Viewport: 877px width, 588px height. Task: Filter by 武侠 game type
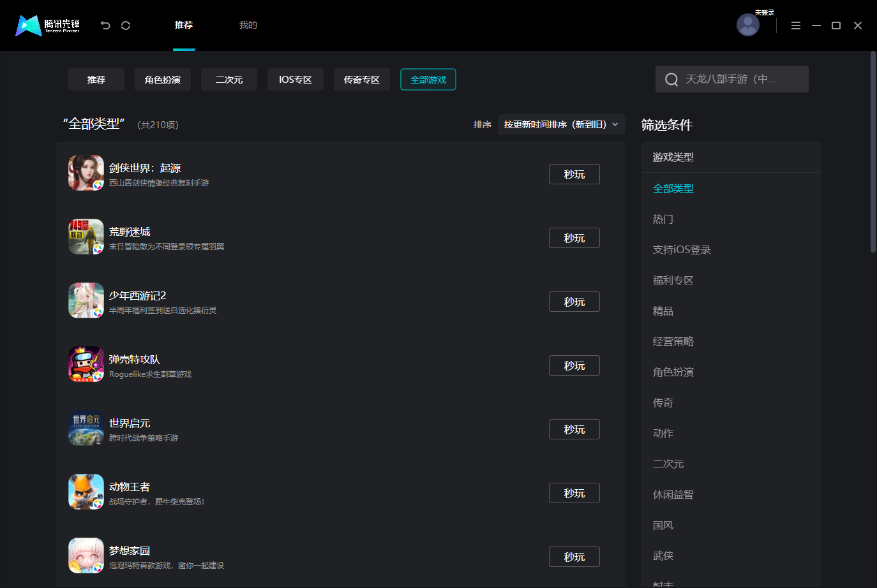[x=663, y=555]
